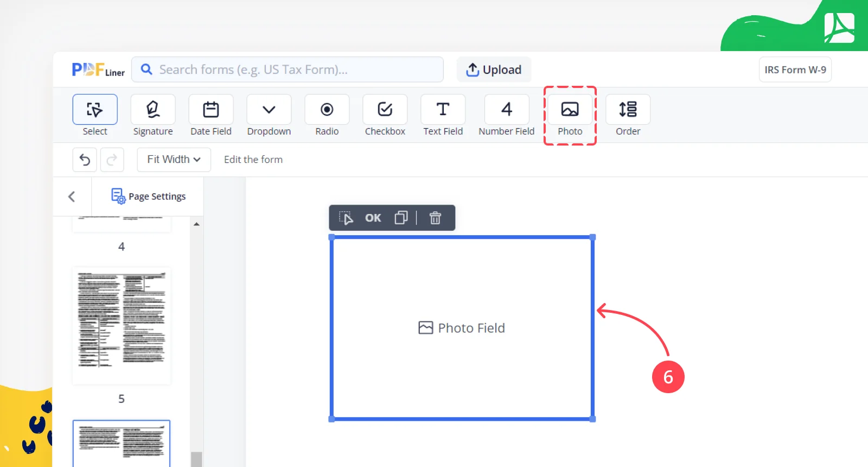This screenshot has width=868, height=467.
Task: Click the search forms input
Action: tap(288, 70)
